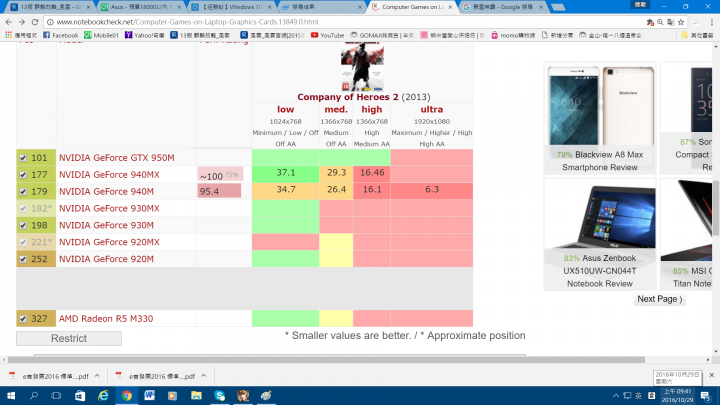Image resolution: width=720 pixels, height=405 pixels.
Task: Click the vertical page scrollbar
Action: pos(716,209)
